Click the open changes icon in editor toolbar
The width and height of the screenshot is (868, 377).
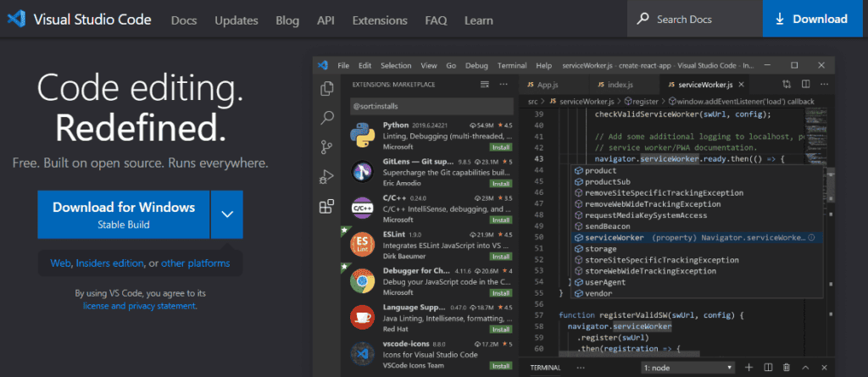click(x=787, y=85)
